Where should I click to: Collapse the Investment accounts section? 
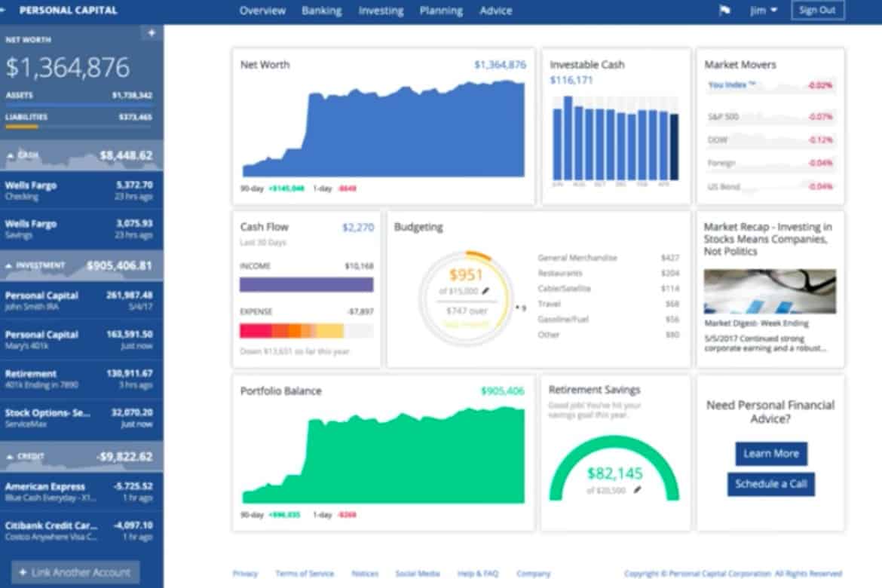9,265
